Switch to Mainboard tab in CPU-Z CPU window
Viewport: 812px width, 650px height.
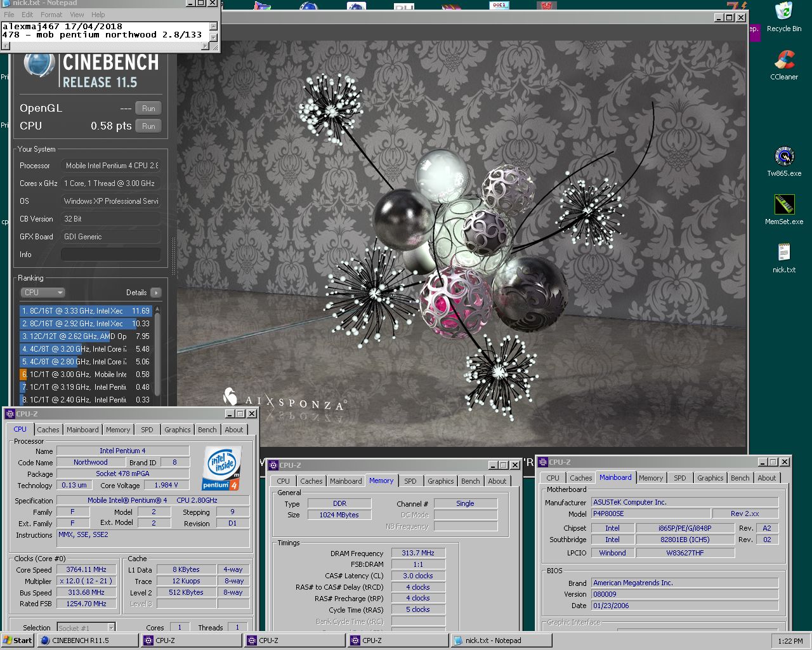pyautogui.click(x=82, y=430)
